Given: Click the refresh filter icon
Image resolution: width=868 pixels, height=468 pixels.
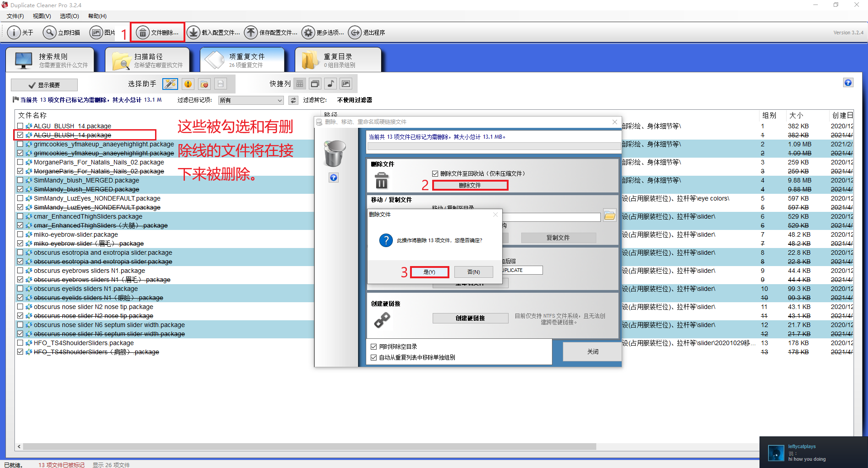Looking at the screenshot, I should click(293, 100).
